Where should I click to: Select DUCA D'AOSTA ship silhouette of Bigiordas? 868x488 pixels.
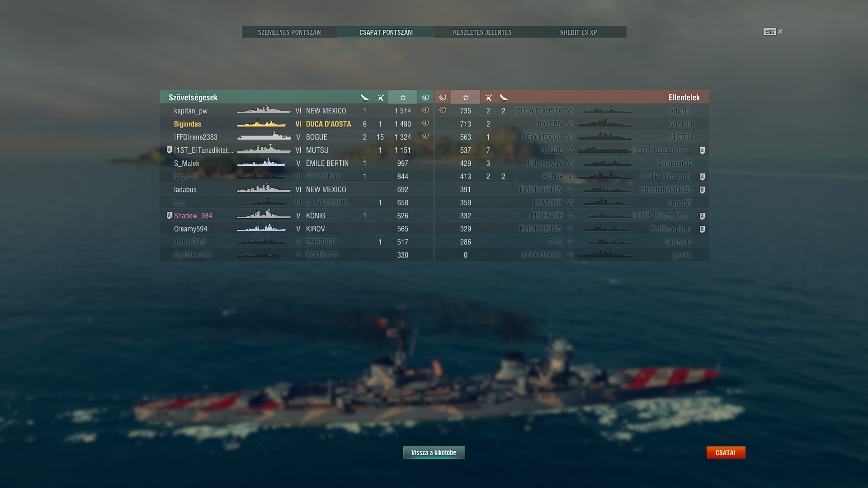pos(261,124)
